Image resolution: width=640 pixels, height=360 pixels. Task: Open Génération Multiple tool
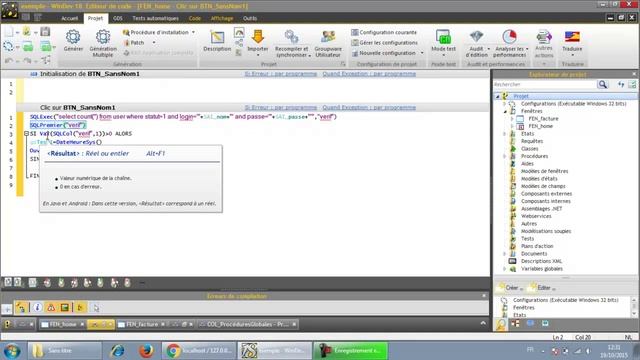(103, 43)
